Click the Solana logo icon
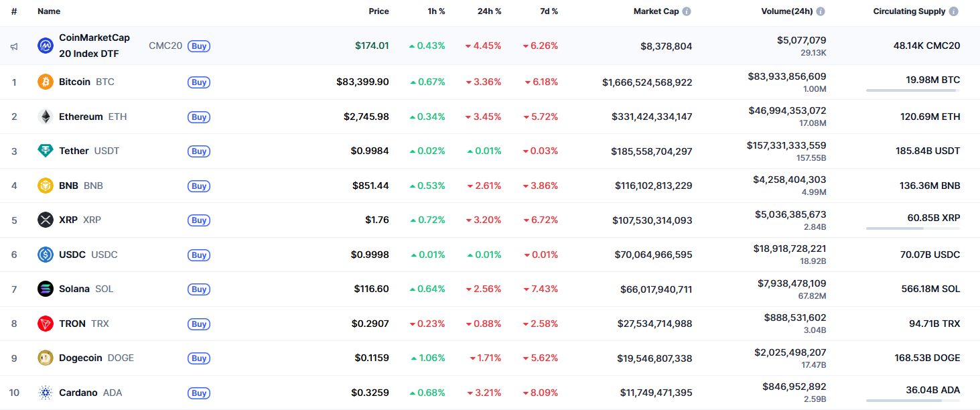Viewport: 980px width, 410px height. (46, 289)
